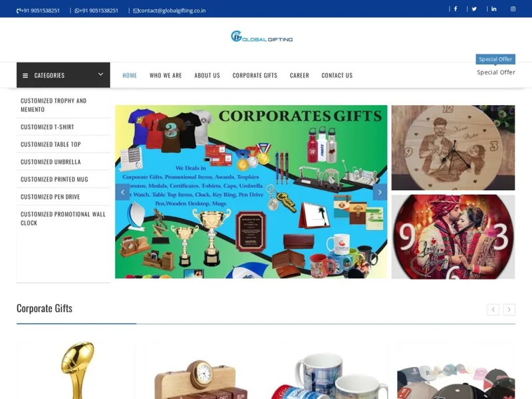532x399 pixels.
Task: Click previous arrow in Corporate Gifts carousel
Action: pos(493,309)
